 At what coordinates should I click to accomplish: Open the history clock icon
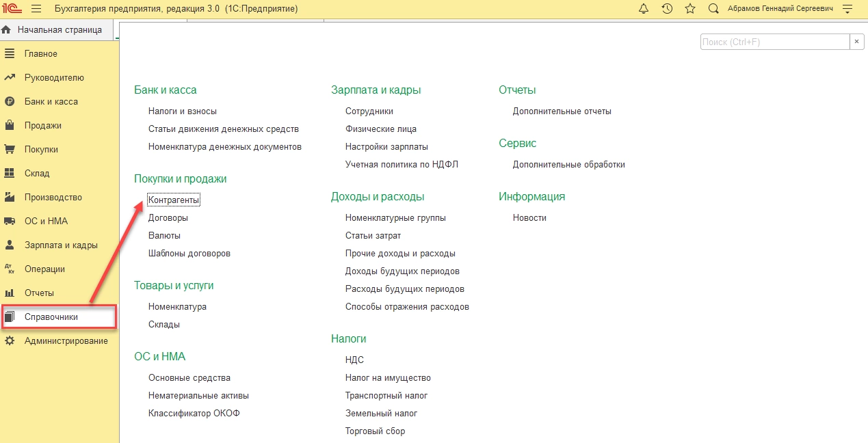[x=667, y=9]
